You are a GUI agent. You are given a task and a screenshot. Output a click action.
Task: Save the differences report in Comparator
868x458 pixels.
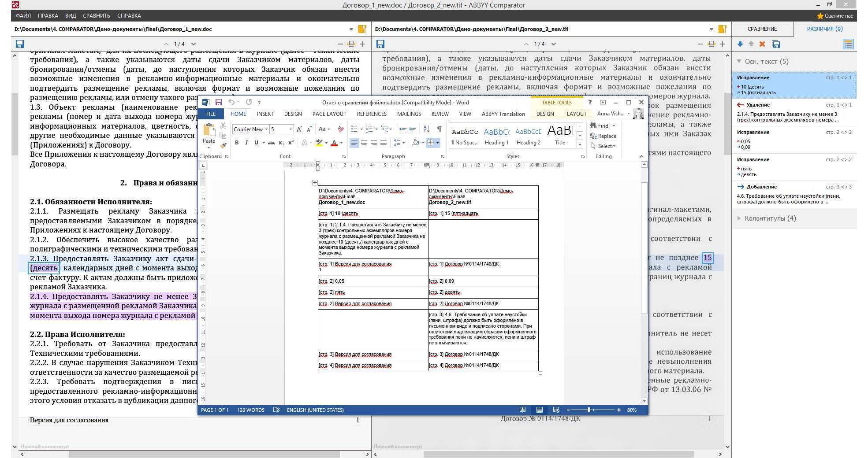(776, 44)
